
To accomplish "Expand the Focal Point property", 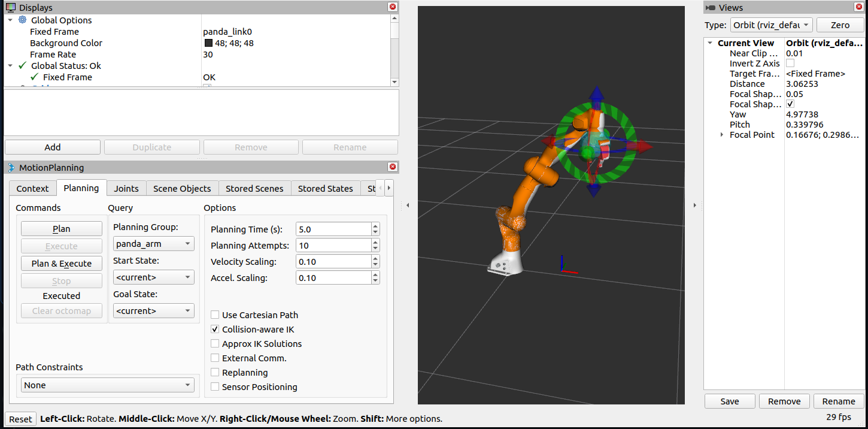I will (721, 135).
